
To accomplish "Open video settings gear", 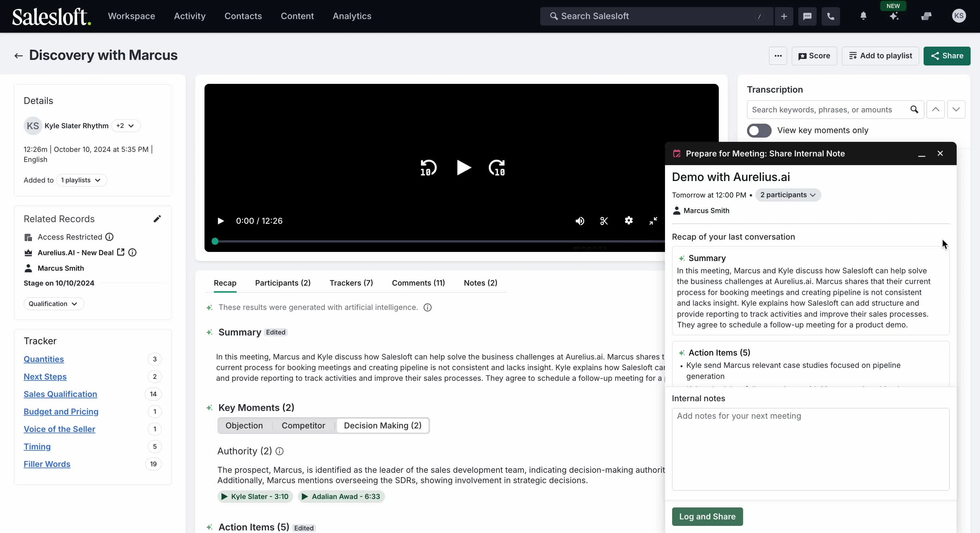I will pyautogui.click(x=628, y=221).
